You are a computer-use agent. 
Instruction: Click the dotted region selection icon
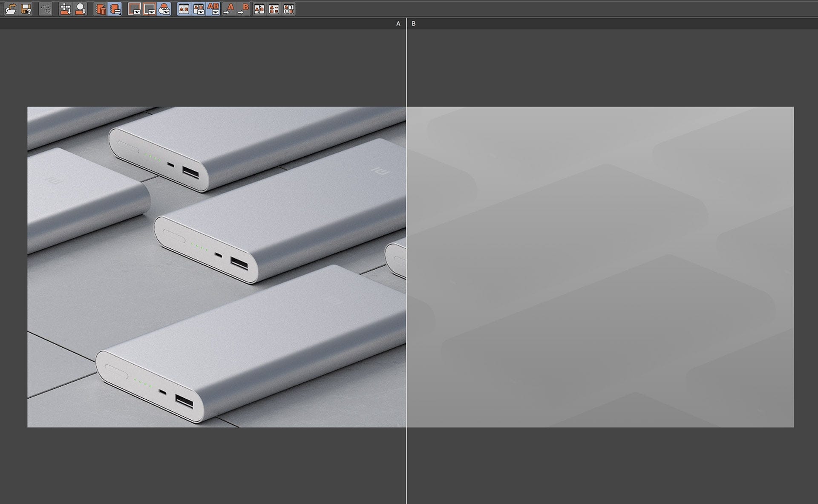click(x=46, y=9)
